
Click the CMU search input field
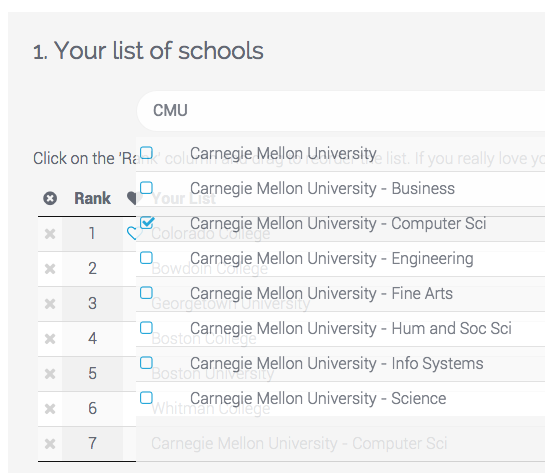pyautogui.click(x=341, y=111)
